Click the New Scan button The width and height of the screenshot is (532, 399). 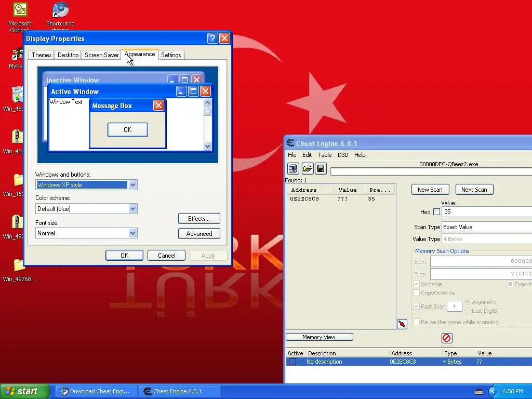pos(430,190)
